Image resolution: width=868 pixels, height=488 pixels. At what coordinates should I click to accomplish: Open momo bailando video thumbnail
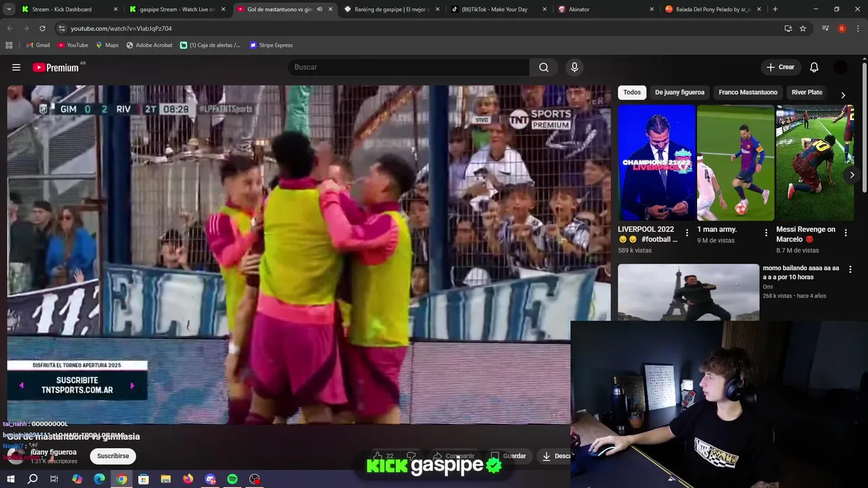point(688,292)
